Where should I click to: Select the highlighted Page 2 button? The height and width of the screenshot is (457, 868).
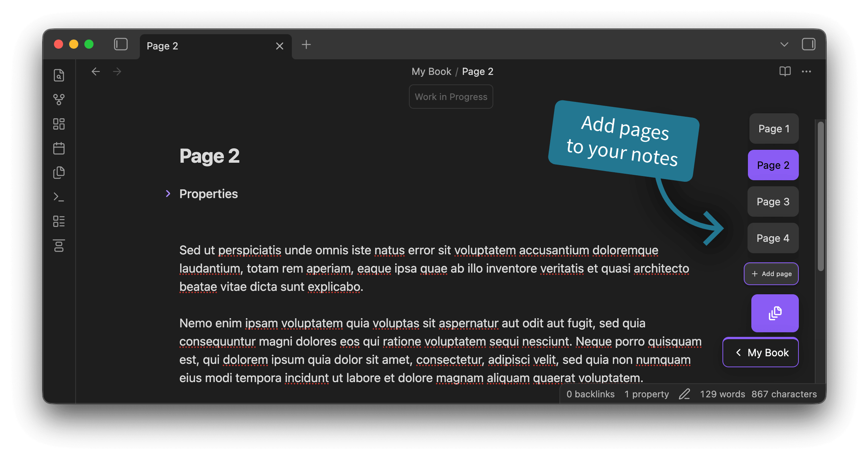coord(773,165)
